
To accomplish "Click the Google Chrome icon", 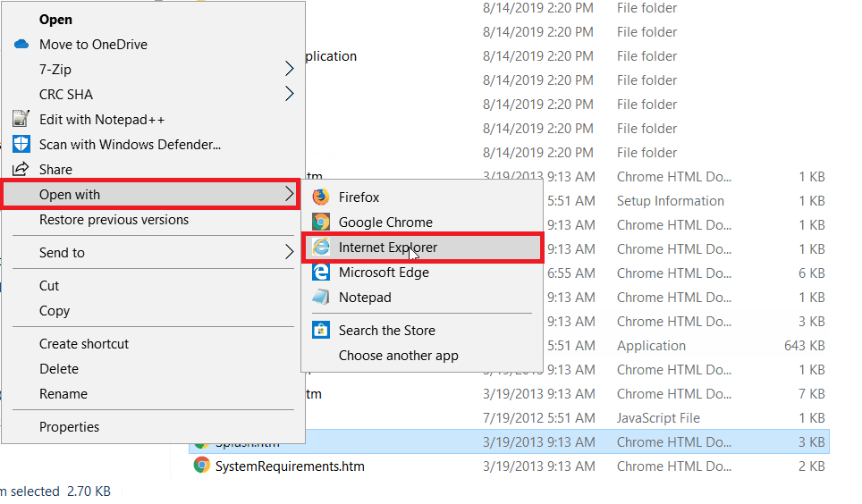I will point(320,223).
